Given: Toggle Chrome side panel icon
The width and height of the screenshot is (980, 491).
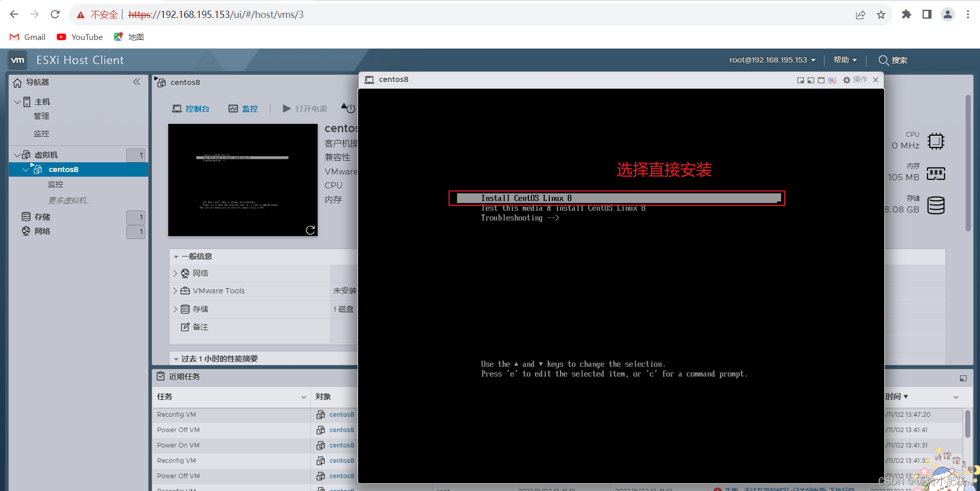Looking at the screenshot, I should [x=927, y=14].
